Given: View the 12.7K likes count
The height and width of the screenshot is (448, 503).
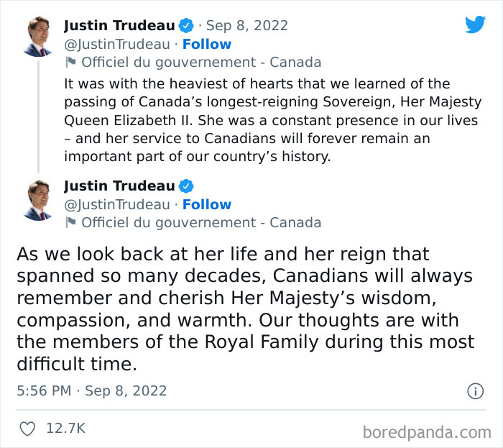Looking at the screenshot, I should coord(65,429).
